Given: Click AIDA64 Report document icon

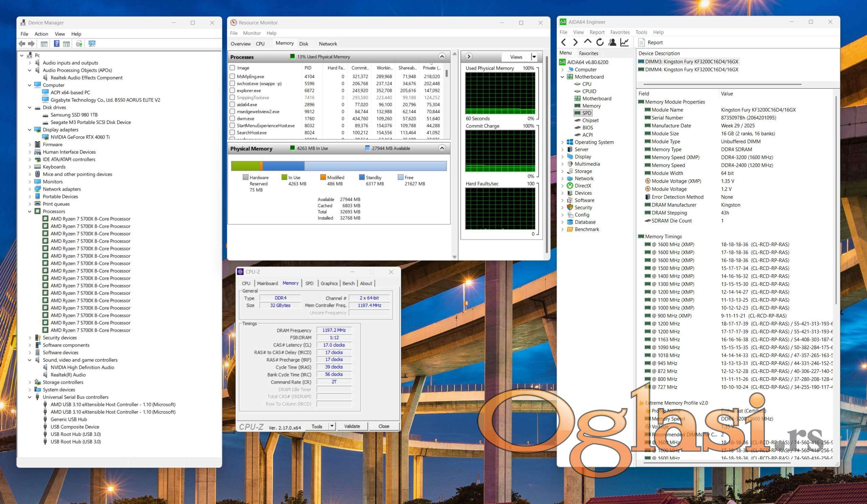Looking at the screenshot, I should [641, 42].
